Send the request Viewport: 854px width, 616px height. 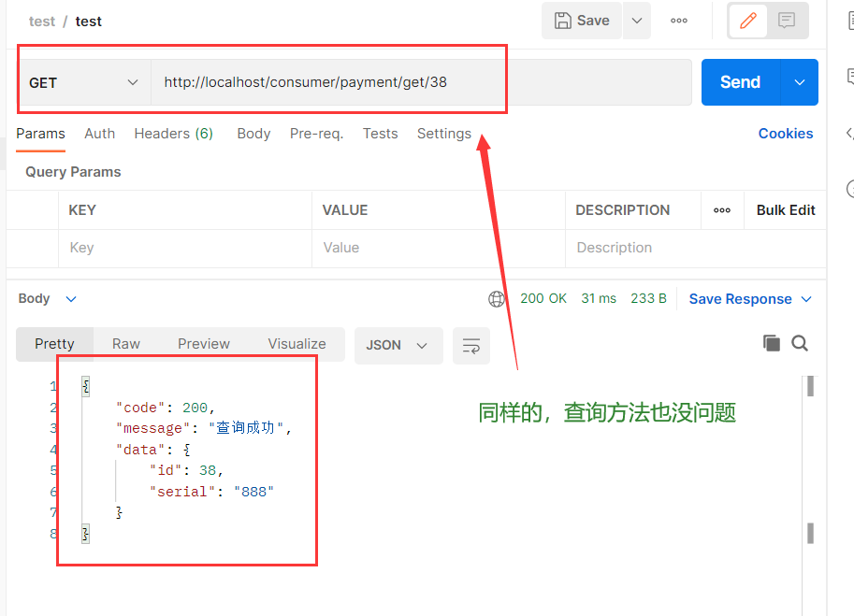740,82
